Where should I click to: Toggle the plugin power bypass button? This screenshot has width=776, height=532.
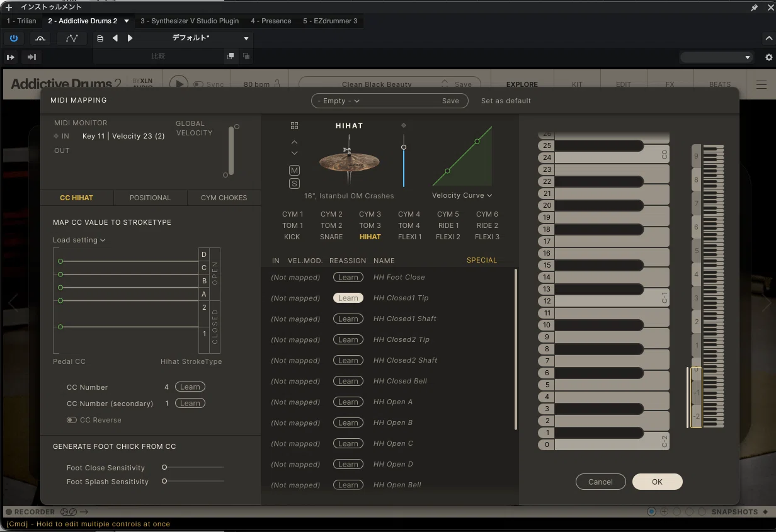click(x=14, y=38)
